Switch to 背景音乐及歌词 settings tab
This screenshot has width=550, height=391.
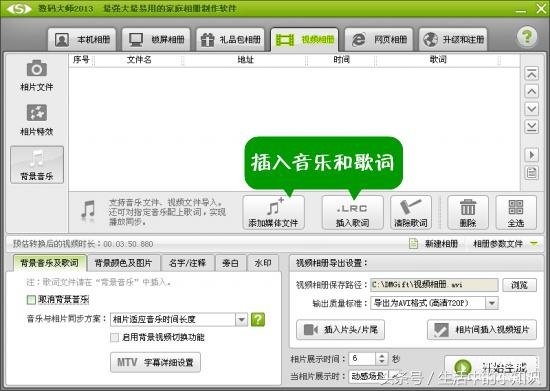coord(49,263)
